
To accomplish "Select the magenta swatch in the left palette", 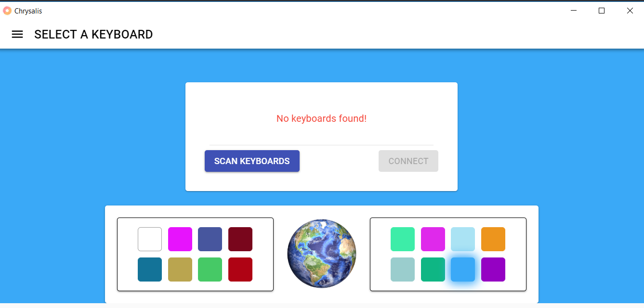I will point(180,239).
